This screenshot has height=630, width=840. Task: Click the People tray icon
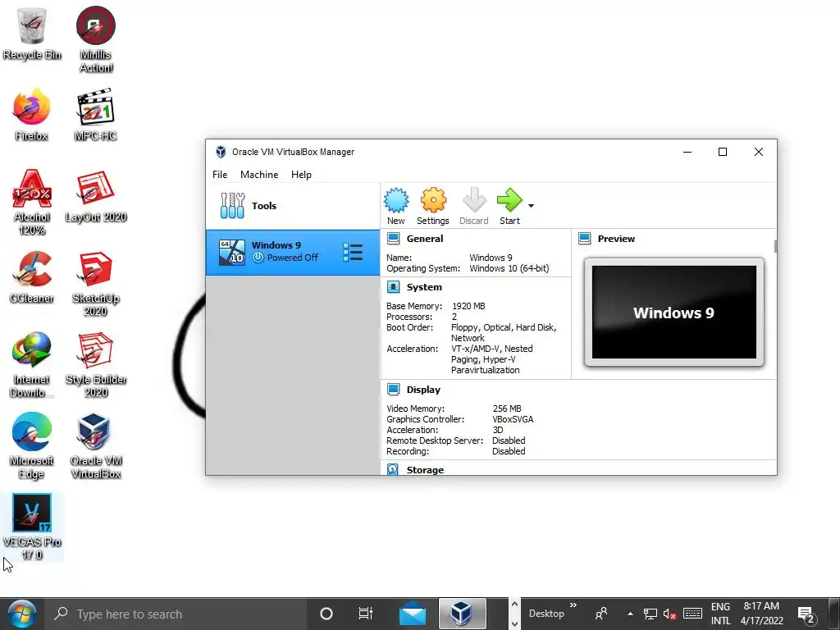click(x=601, y=614)
